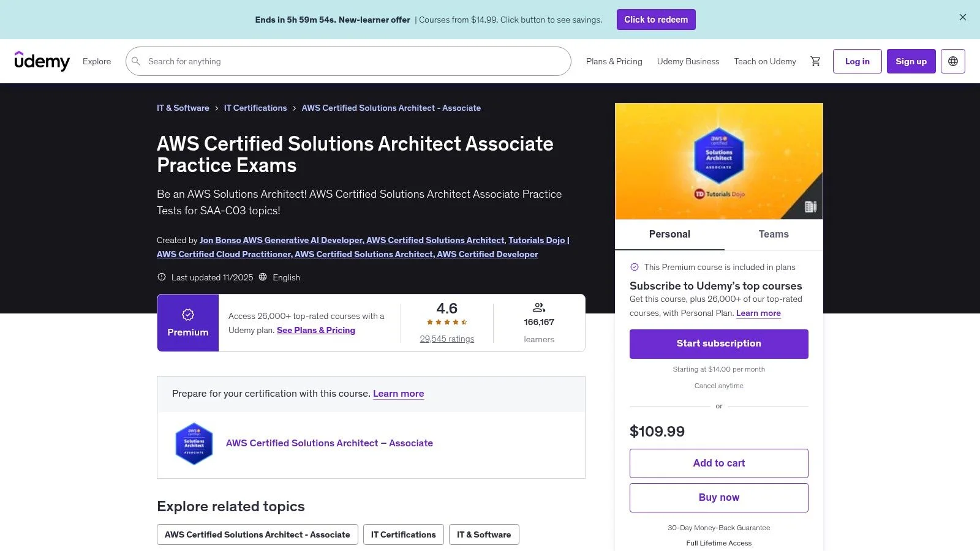
Task: Open the shopping cart icon
Action: 815,61
